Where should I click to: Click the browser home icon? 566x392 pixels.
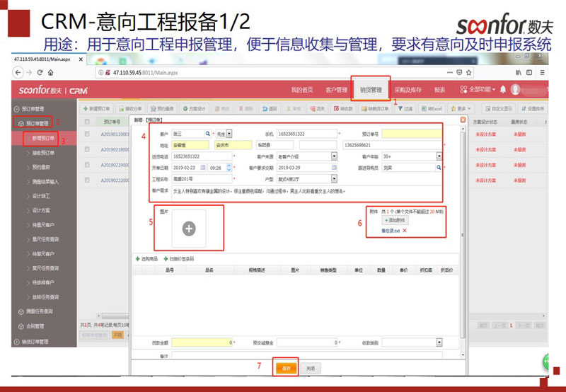[x=52, y=73]
